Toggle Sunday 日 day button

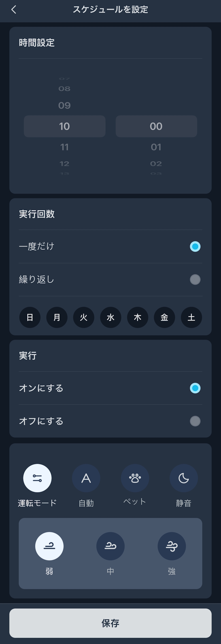30,317
